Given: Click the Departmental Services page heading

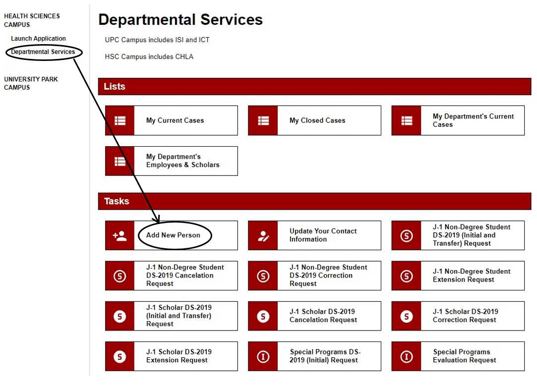Looking at the screenshot, I should (x=180, y=20).
